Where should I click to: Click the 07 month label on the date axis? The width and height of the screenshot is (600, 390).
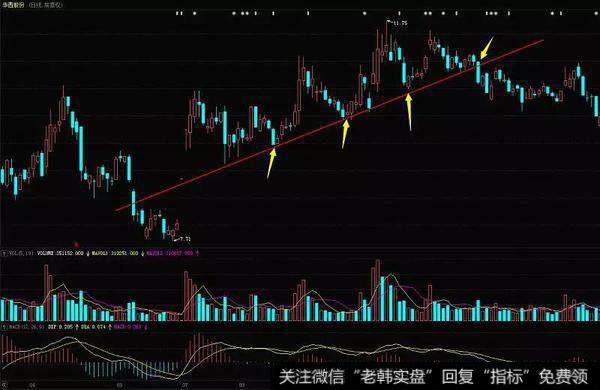pyautogui.click(x=185, y=385)
